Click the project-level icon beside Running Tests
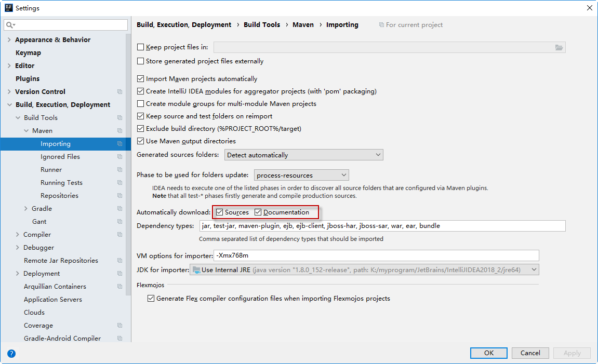Viewport: 598px width, 364px height. click(x=120, y=183)
